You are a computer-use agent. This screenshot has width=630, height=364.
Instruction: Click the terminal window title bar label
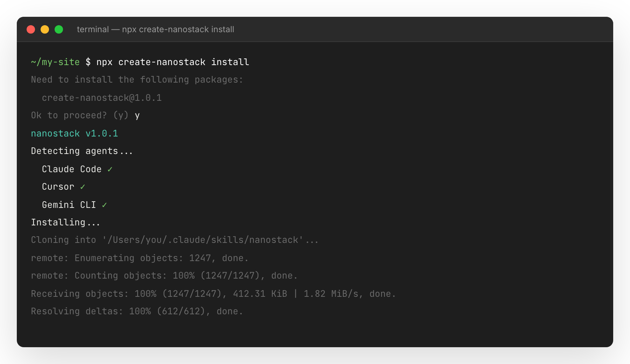click(155, 29)
